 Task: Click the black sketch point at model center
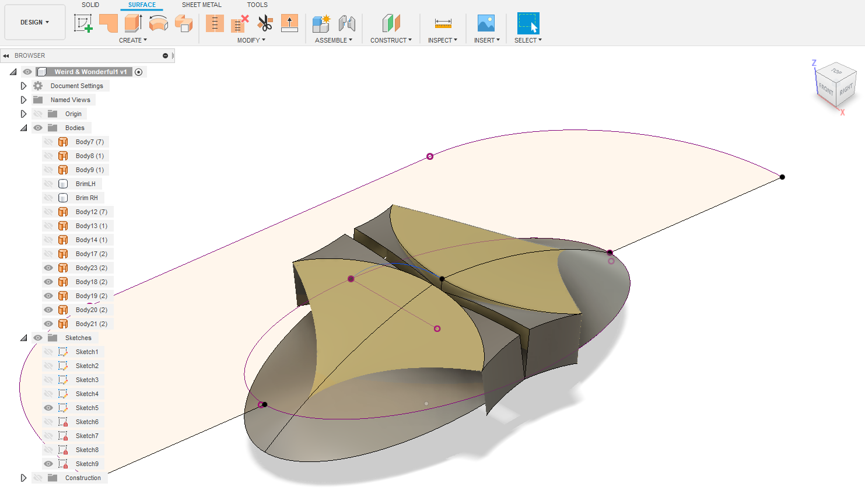(442, 279)
